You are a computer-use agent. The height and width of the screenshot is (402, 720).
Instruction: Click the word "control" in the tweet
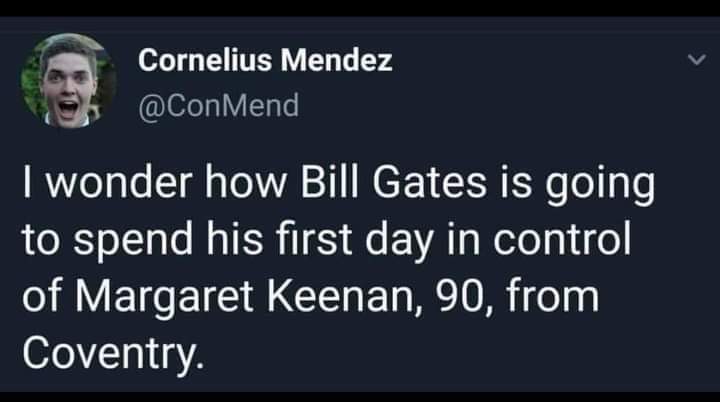click(x=562, y=240)
